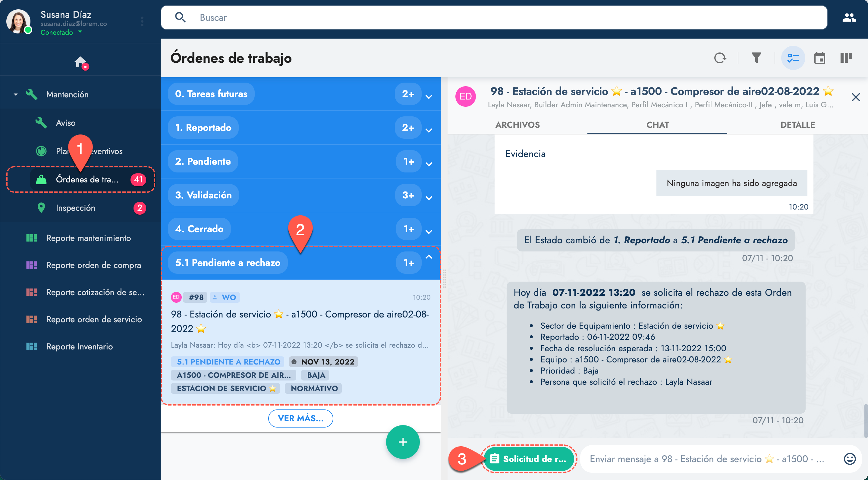
Task: Switch to the DETALLE tab
Action: pyautogui.click(x=797, y=125)
